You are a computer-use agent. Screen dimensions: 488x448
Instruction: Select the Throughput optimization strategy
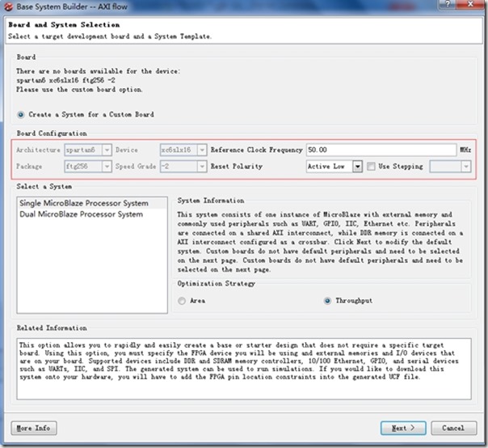click(x=329, y=301)
